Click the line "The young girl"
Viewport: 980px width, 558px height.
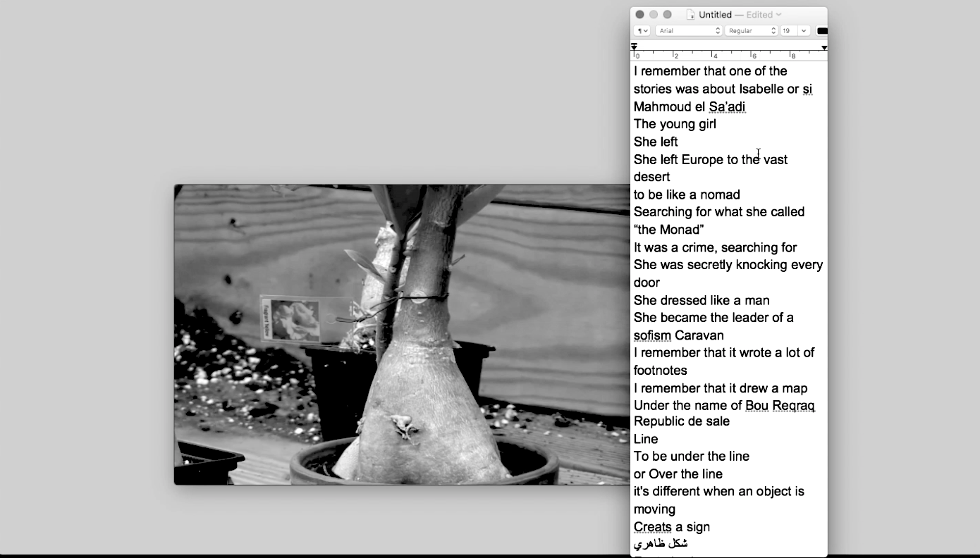[675, 124]
